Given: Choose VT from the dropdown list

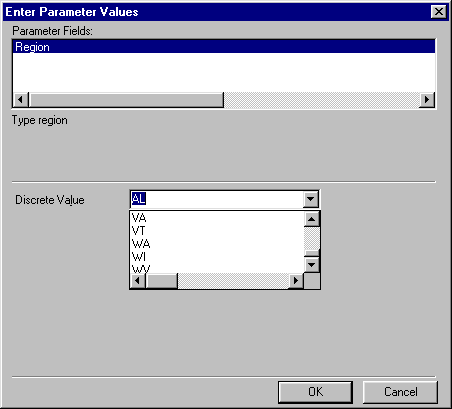Looking at the screenshot, I should pos(217,231).
